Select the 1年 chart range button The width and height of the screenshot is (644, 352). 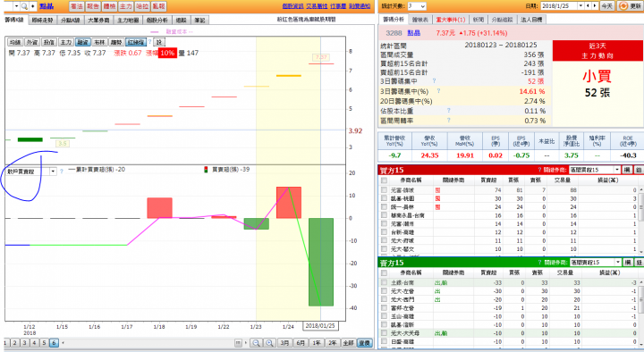pyautogui.click(x=317, y=342)
